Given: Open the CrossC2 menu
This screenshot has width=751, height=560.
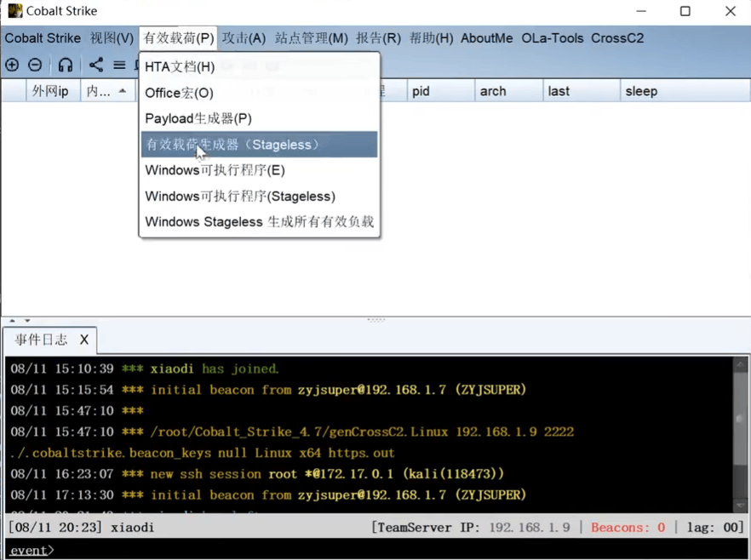Looking at the screenshot, I should point(616,38).
